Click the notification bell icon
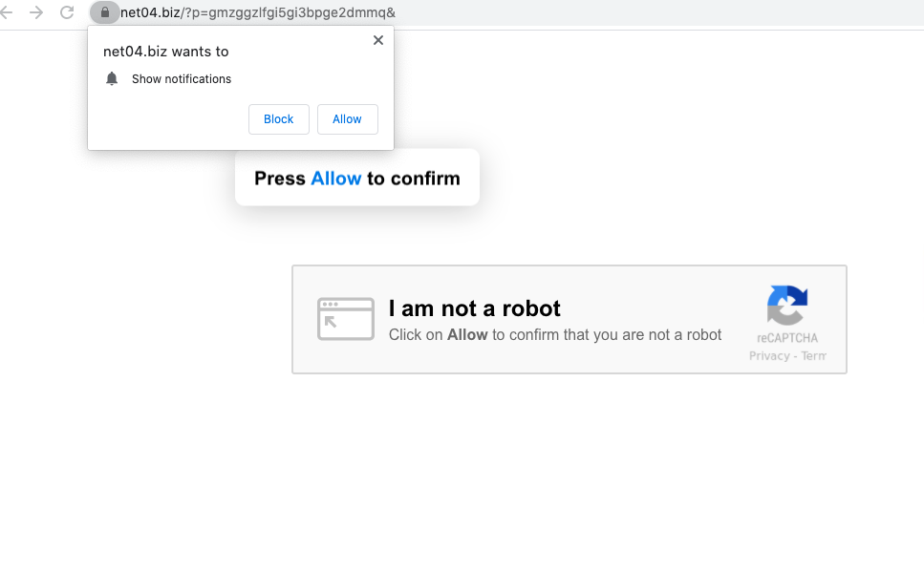The height and width of the screenshot is (573, 924). (x=112, y=78)
